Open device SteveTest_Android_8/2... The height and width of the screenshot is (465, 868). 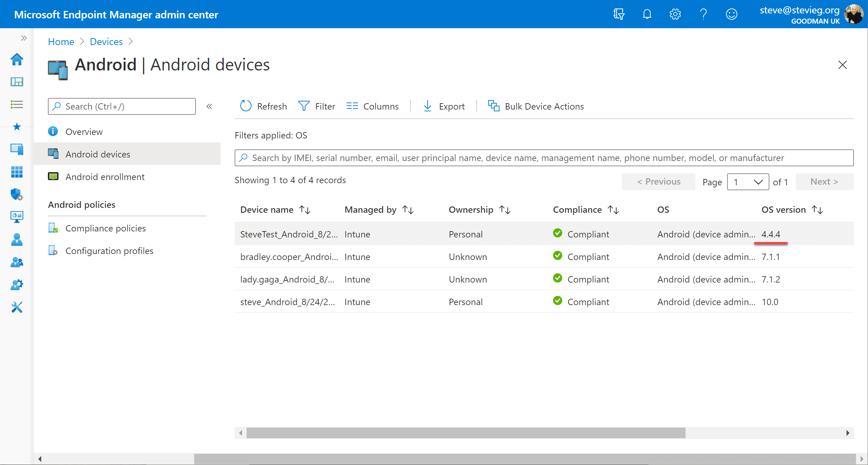tap(289, 234)
